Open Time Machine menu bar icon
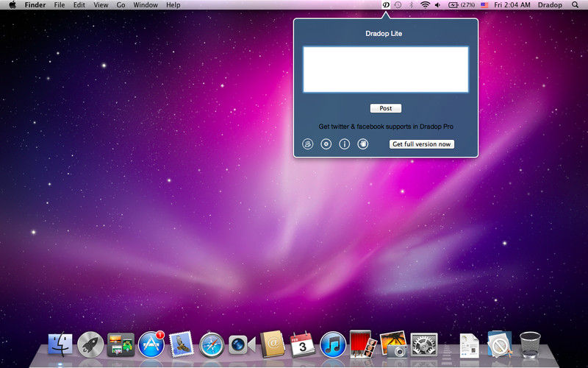 coord(398,5)
